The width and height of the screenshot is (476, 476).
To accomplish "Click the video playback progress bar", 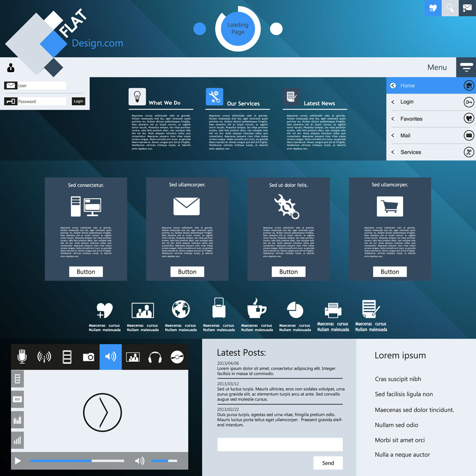I will click(77, 461).
